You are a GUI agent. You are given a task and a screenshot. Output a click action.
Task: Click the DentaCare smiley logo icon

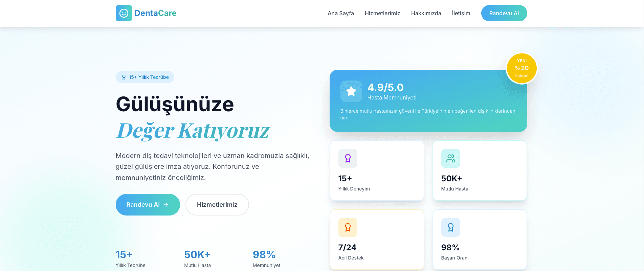124,13
